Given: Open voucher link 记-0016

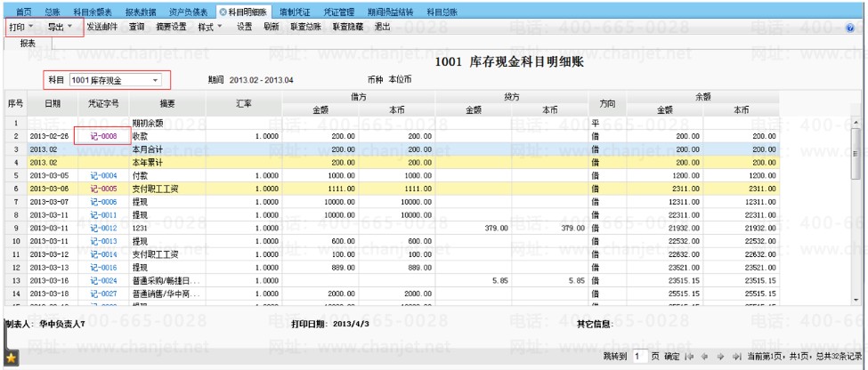Looking at the screenshot, I should 103,267.
